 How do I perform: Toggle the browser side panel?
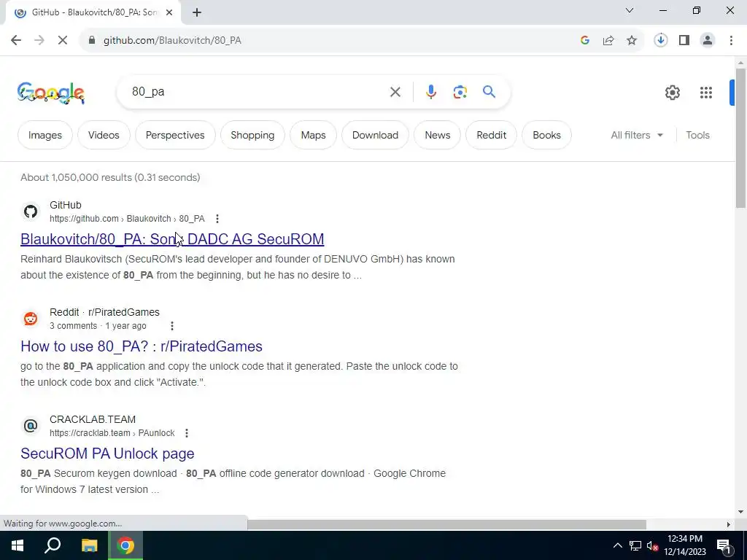click(x=684, y=41)
